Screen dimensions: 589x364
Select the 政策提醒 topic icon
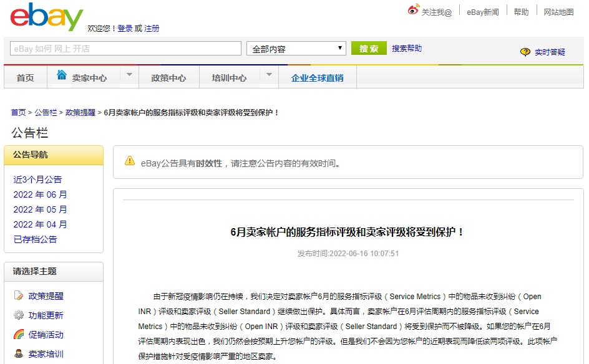pyautogui.click(x=17, y=295)
